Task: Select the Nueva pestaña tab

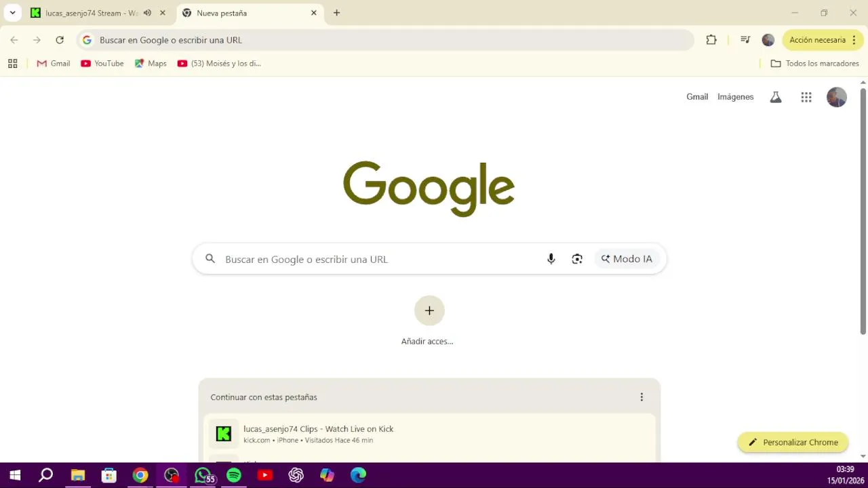Action: coord(249,13)
